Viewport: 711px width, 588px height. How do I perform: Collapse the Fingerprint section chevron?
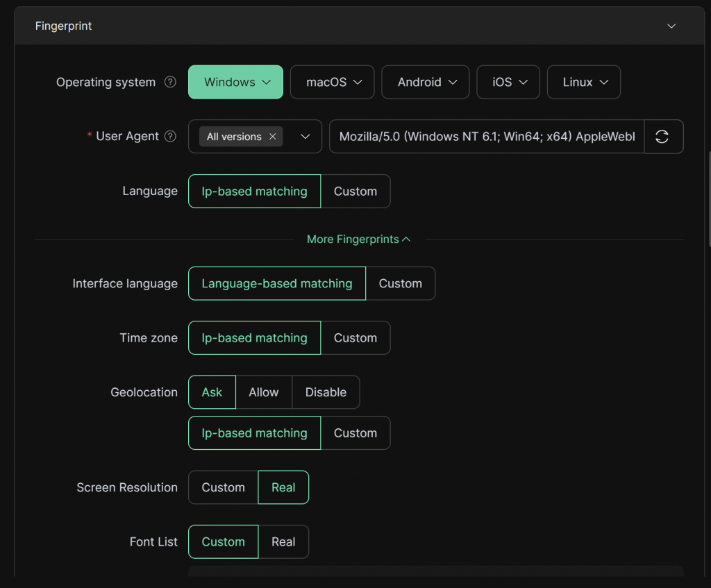tap(671, 26)
